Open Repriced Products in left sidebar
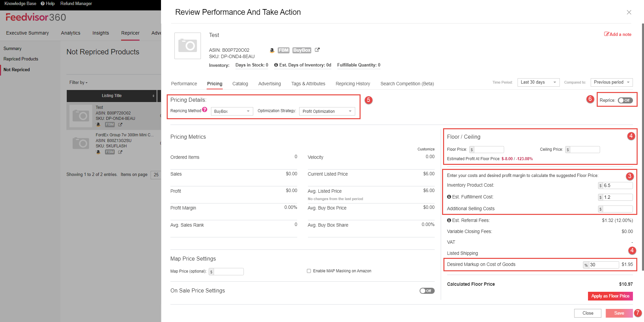The image size is (644, 322). click(21, 59)
